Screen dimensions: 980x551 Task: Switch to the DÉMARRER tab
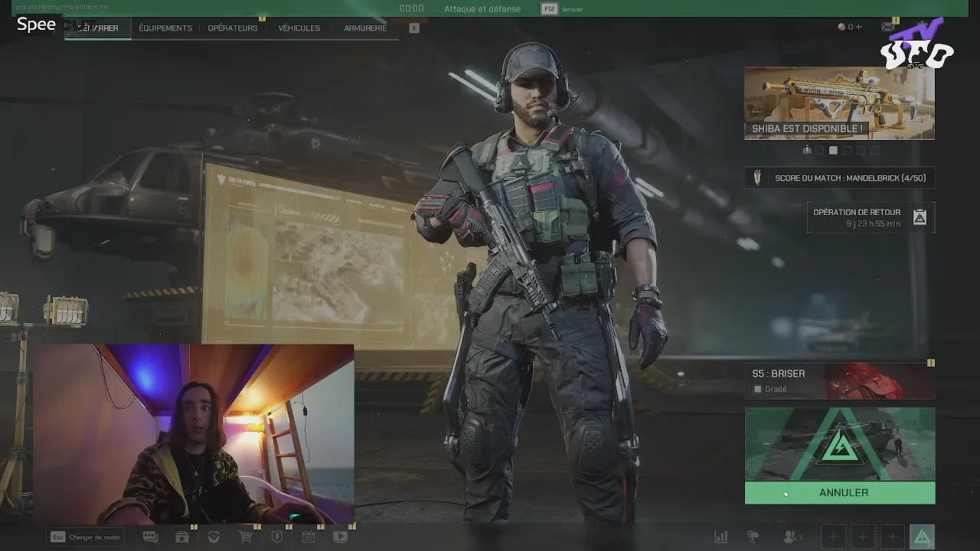(97, 28)
